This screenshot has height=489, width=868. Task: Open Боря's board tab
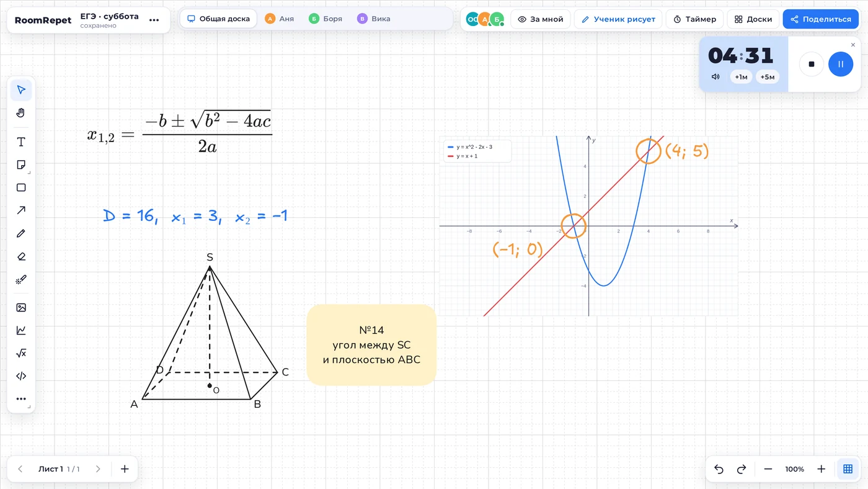pos(325,19)
